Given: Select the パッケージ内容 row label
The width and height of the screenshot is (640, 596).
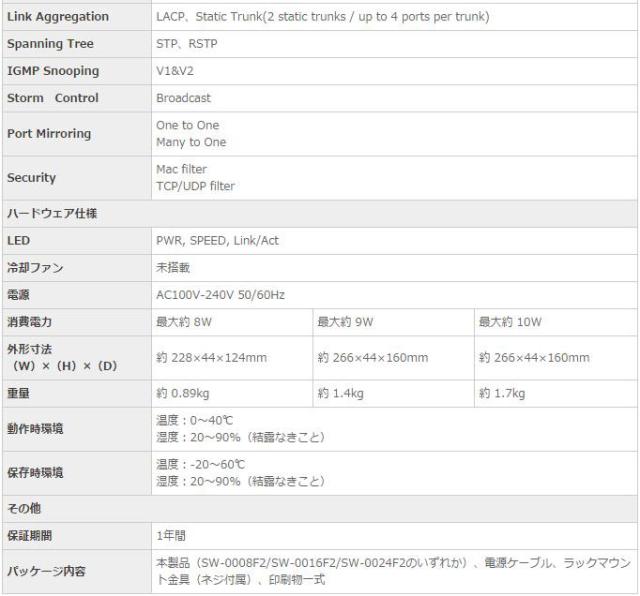Looking at the screenshot, I should tap(46, 572).
